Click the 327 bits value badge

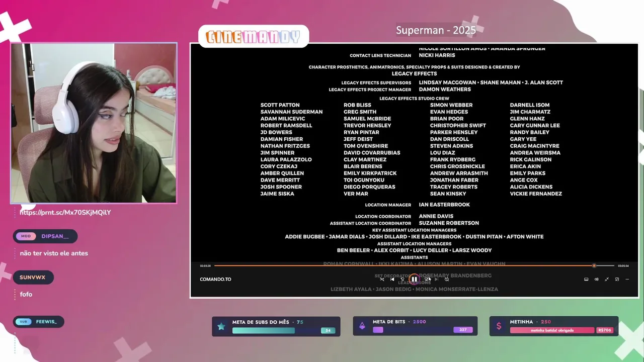(463, 330)
